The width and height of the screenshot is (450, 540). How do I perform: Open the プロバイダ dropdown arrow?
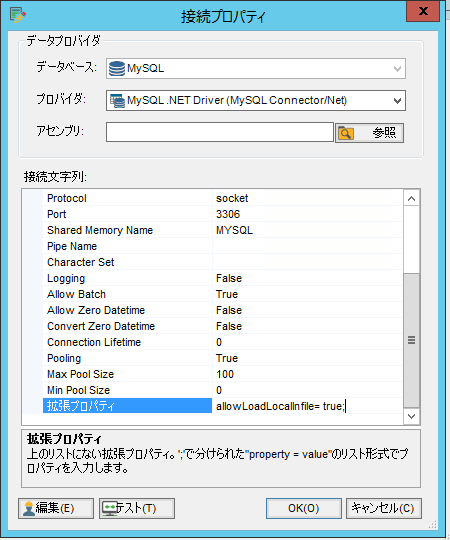pos(397,101)
